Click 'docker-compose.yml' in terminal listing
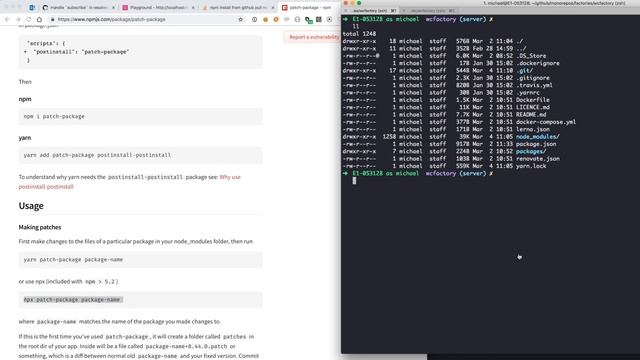 pyautogui.click(x=546, y=122)
